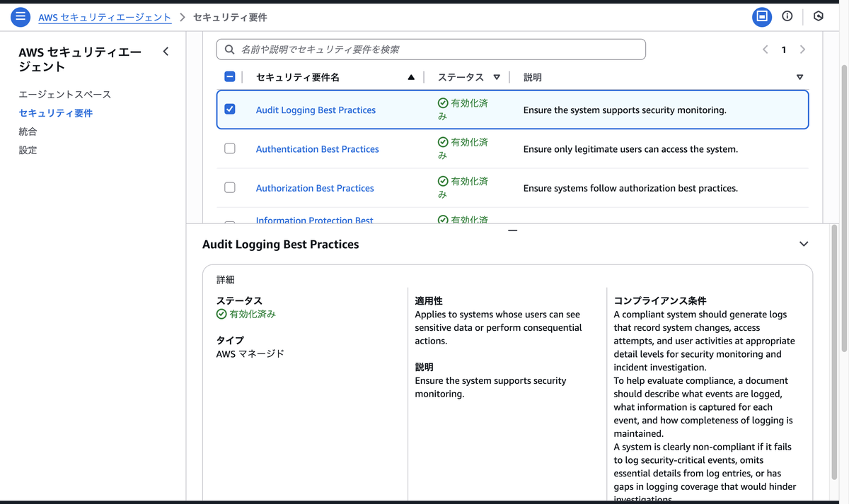Go to AWS セキュリティエージェント breadcrumb link
This screenshot has height=504, width=849.
click(105, 17)
